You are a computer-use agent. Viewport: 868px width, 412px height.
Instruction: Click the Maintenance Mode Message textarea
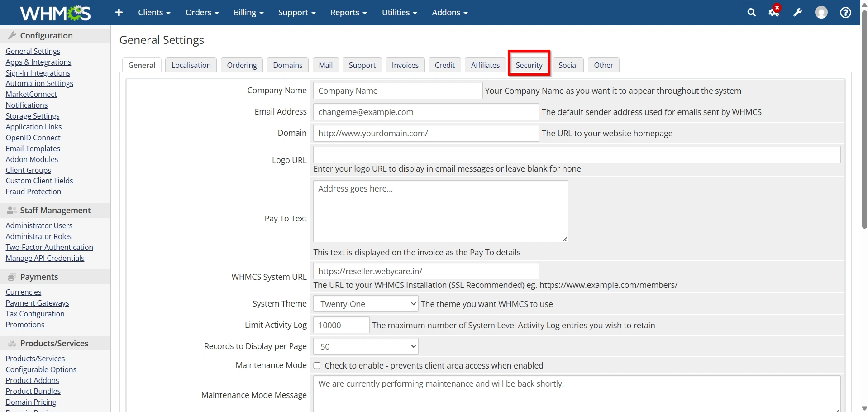point(577,394)
